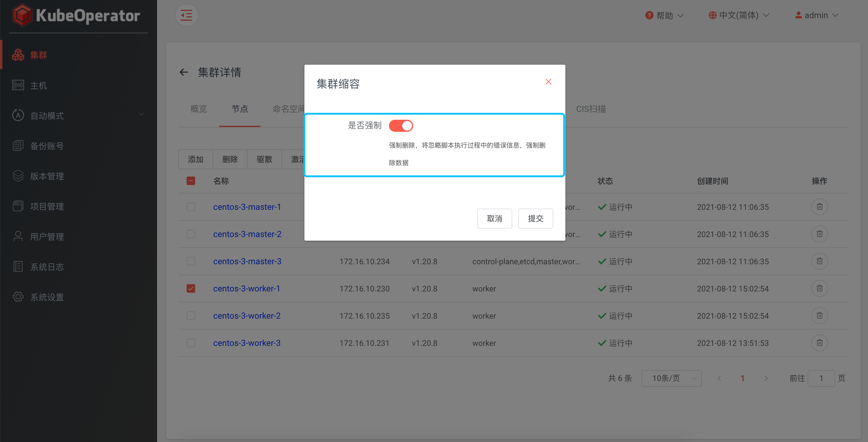
Task: Go back with the arrow beside 集群详情
Action: (x=184, y=72)
